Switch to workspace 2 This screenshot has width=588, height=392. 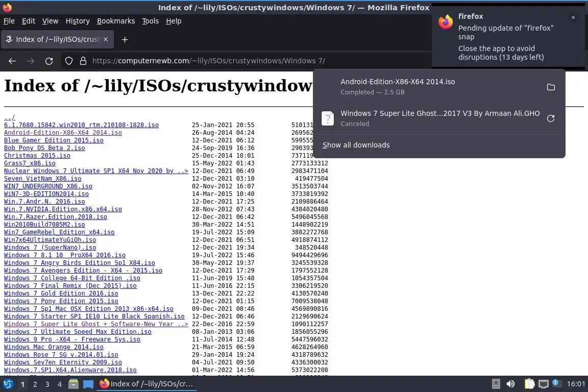(35, 384)
